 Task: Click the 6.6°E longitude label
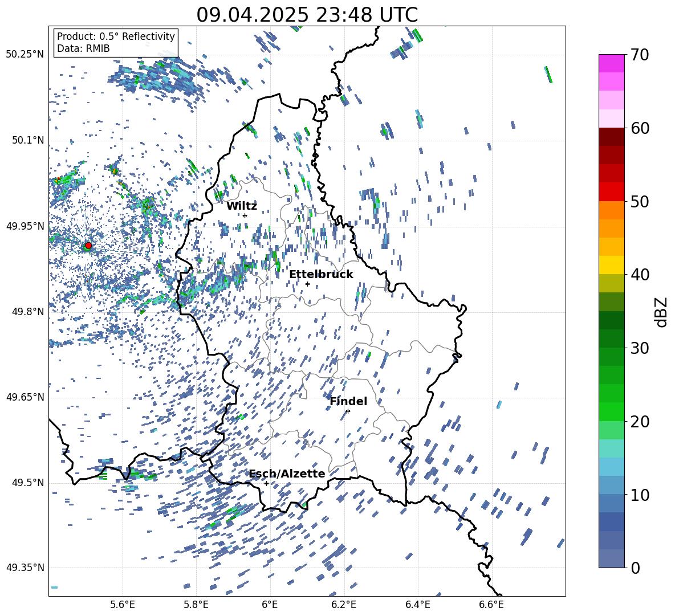(491, 605)
